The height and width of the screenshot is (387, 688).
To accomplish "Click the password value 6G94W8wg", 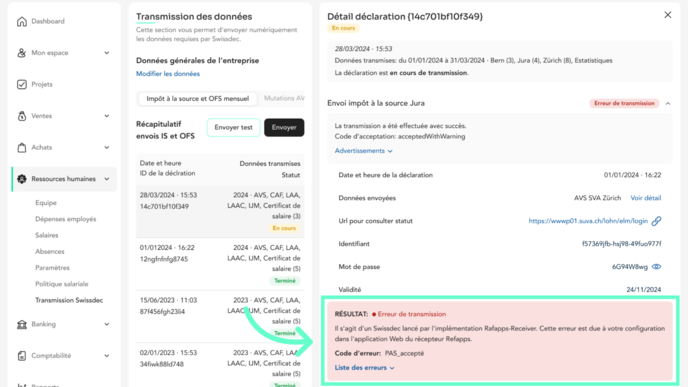I will coord(630,267).
